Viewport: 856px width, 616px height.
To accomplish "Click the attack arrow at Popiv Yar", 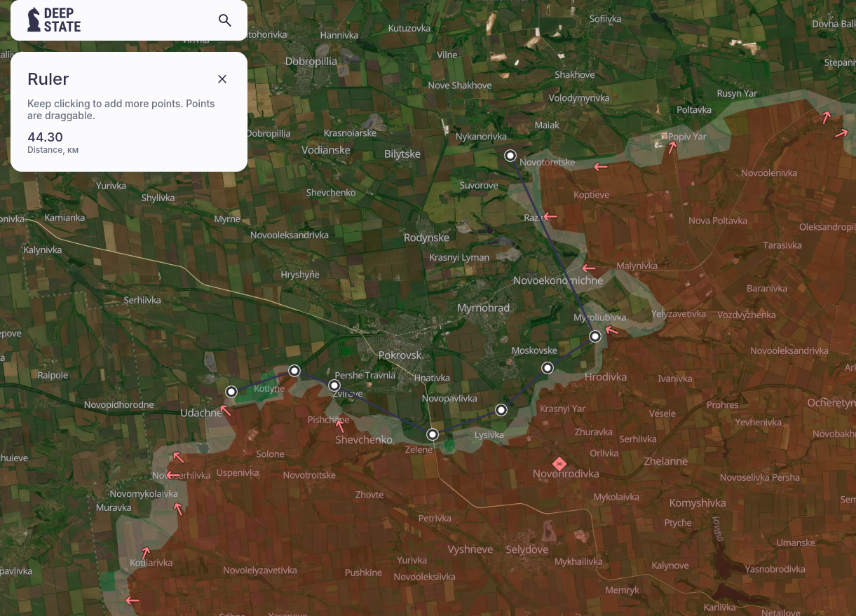I will click(672, 147).
